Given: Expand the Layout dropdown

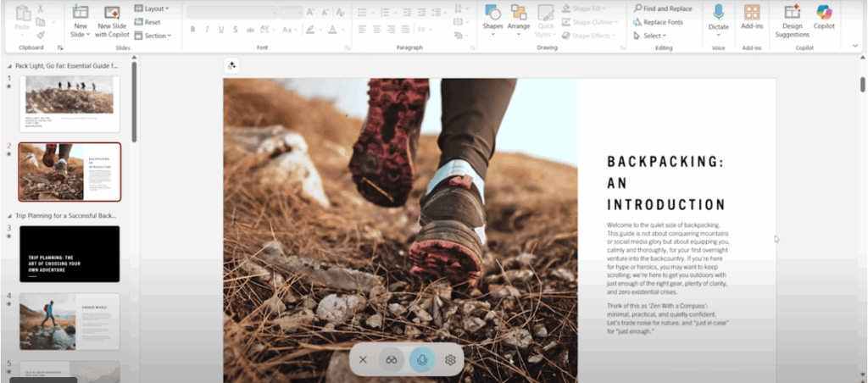Looking at the screenshot, I should tap(151, 8).
